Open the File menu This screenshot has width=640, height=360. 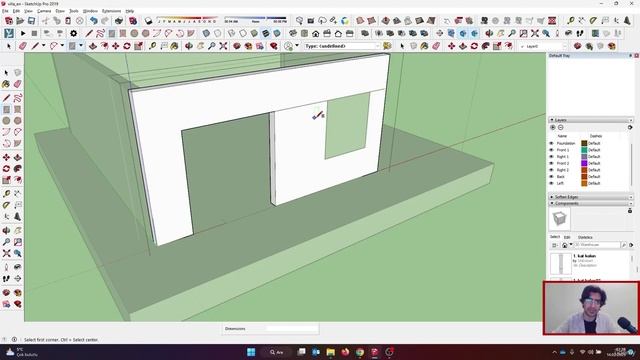pyautogui.click(x=5, y=11)
